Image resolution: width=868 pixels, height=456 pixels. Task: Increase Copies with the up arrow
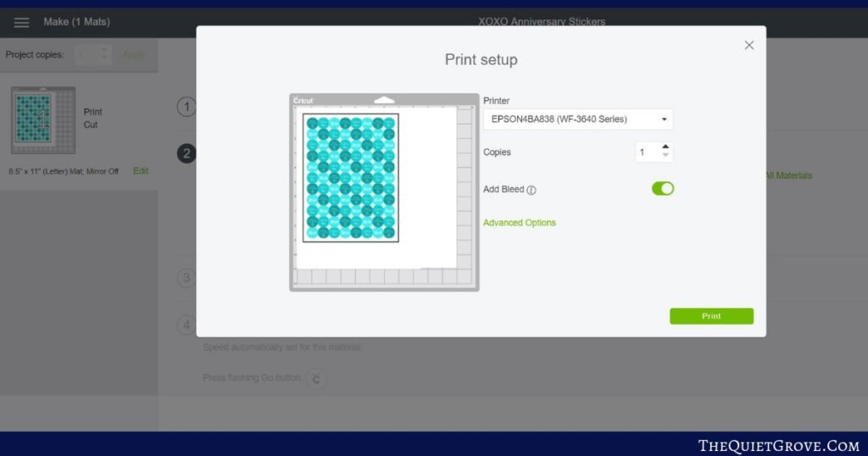pyautogui.click(x=665, y=147)
